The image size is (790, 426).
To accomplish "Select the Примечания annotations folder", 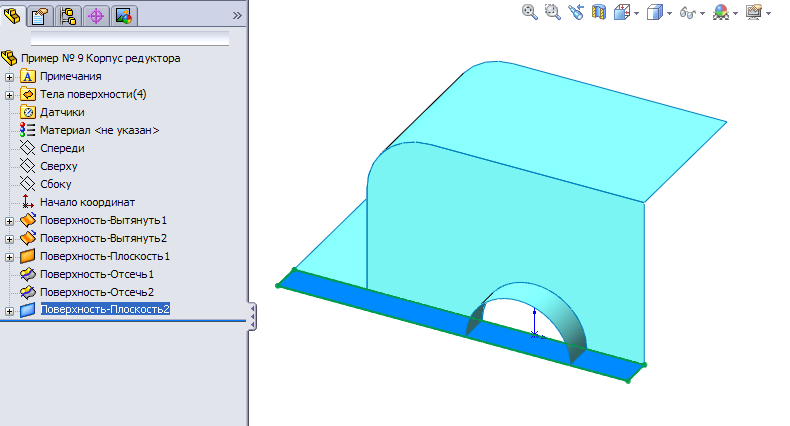I will pyautogui.click(x=71, y=77).
